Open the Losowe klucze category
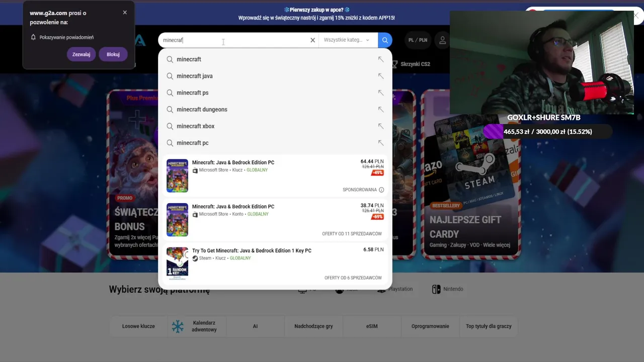 tap(138, 326)
